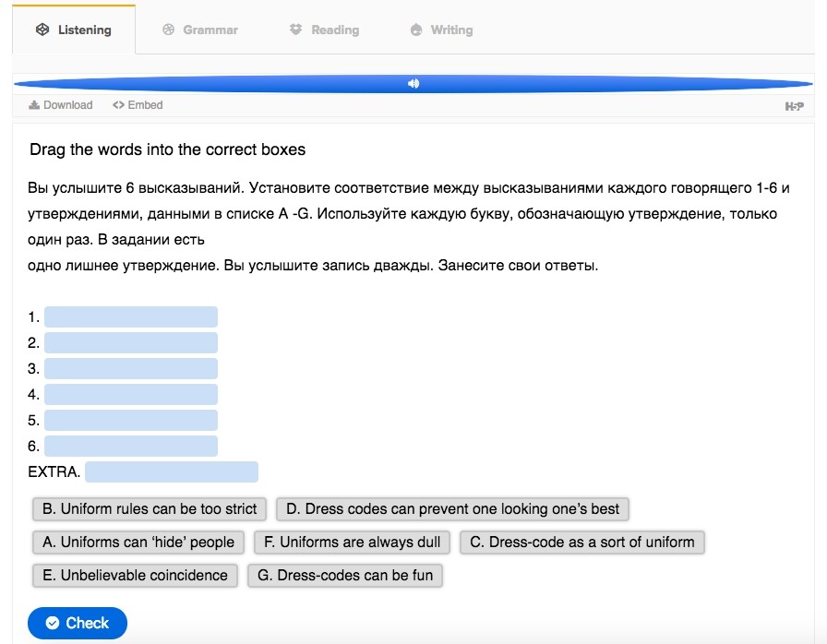Open the Listening tab
Viewport: 827px width, 644px height.
[74, 30]
